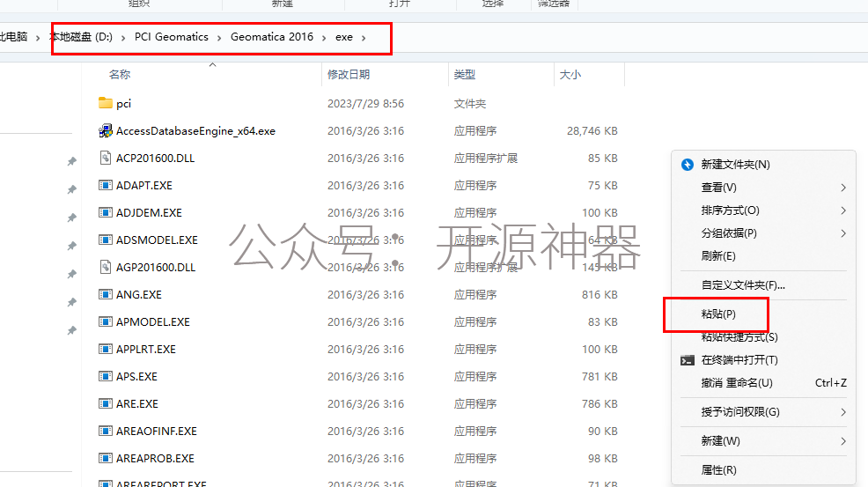Viewport: 868px width, 487px height.
Task: Expand the 授予访问权限(G) submenu arrow
Action: click(843, 411)
